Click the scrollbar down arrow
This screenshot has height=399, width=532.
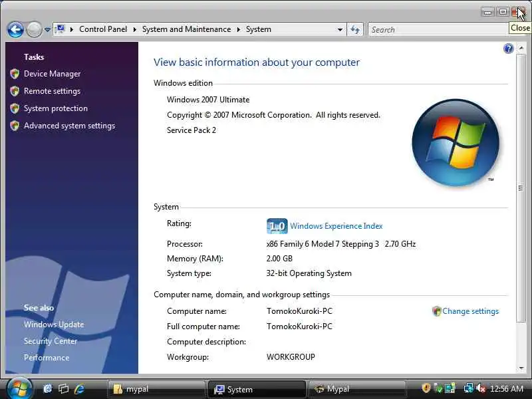pos(521,368)
